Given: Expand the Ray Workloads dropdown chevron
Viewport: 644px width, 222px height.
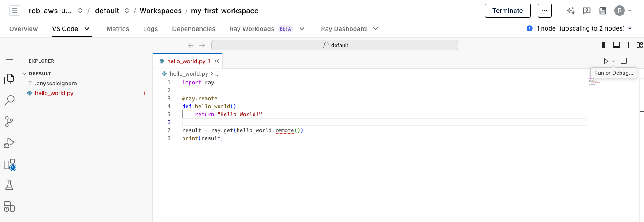Looking at the screenshot, I should pos(302,29).
